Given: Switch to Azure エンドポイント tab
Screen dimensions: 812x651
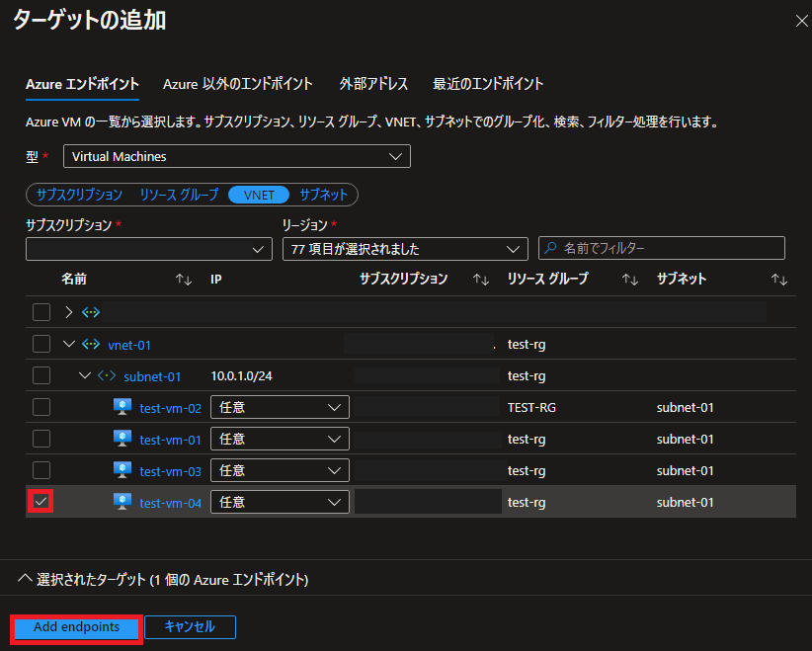Looking at the screenshot, I should coord(82,84).
